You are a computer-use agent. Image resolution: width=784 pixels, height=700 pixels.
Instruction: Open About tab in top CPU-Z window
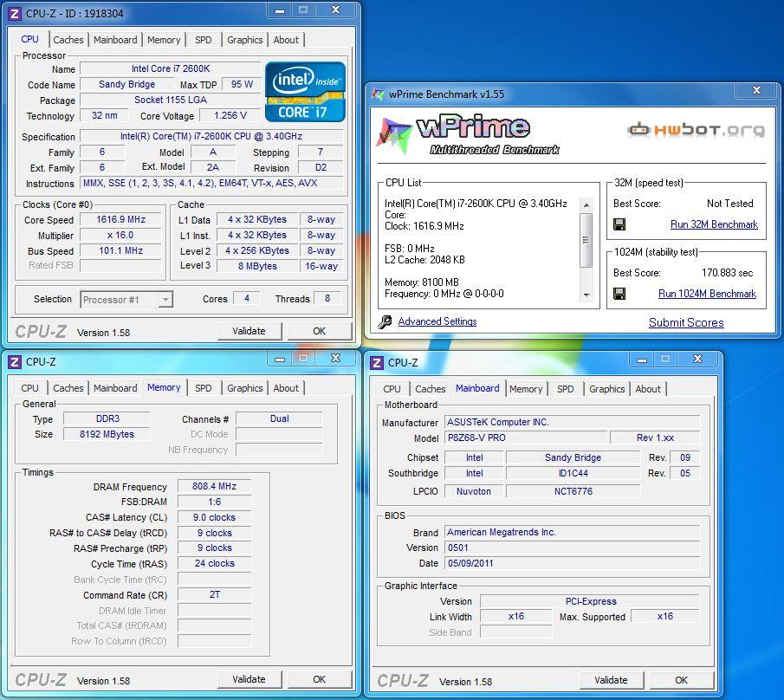pyautogui.click(x=286, y=40)
